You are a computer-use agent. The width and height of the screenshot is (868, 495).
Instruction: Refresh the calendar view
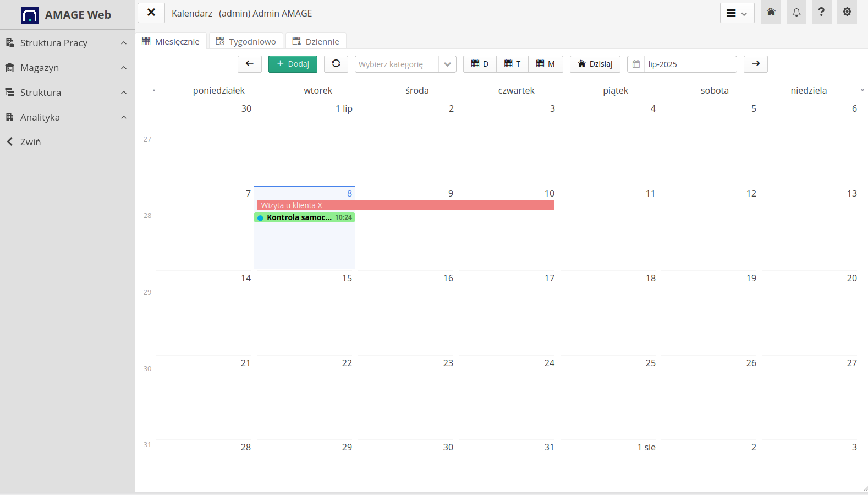(336, 64)
